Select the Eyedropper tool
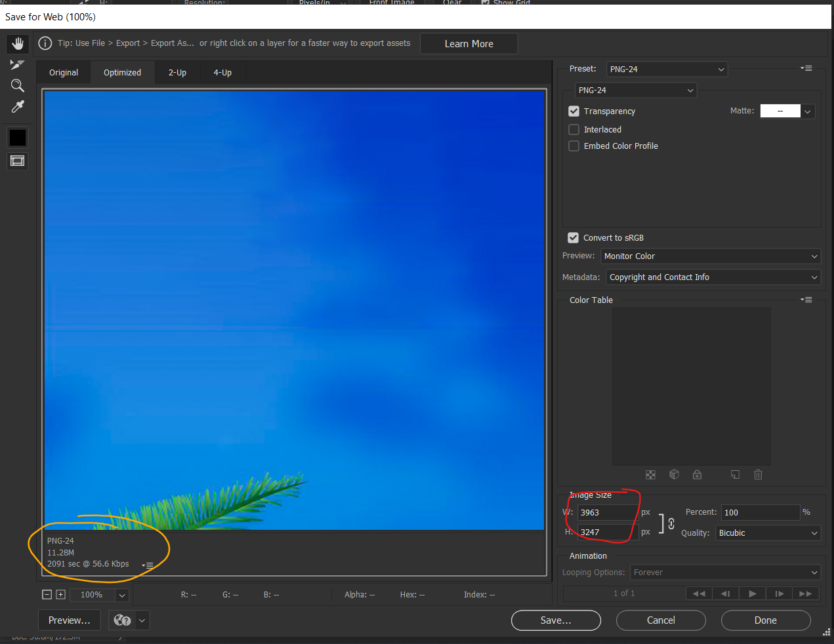Viewport: 834px width, 644px height. coord(18,106)
